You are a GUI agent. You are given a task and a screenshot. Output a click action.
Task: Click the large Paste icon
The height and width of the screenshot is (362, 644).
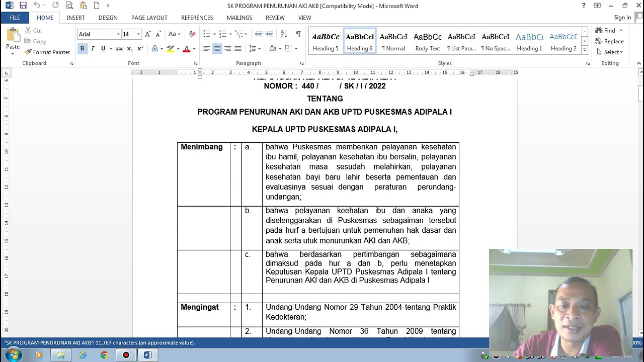(13, 36)
